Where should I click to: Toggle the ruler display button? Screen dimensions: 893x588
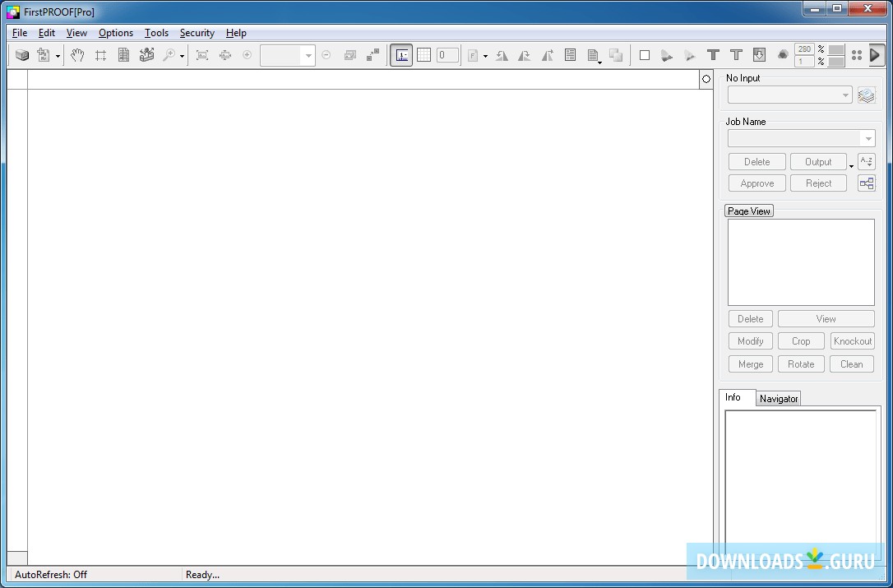tap(401, 55)
